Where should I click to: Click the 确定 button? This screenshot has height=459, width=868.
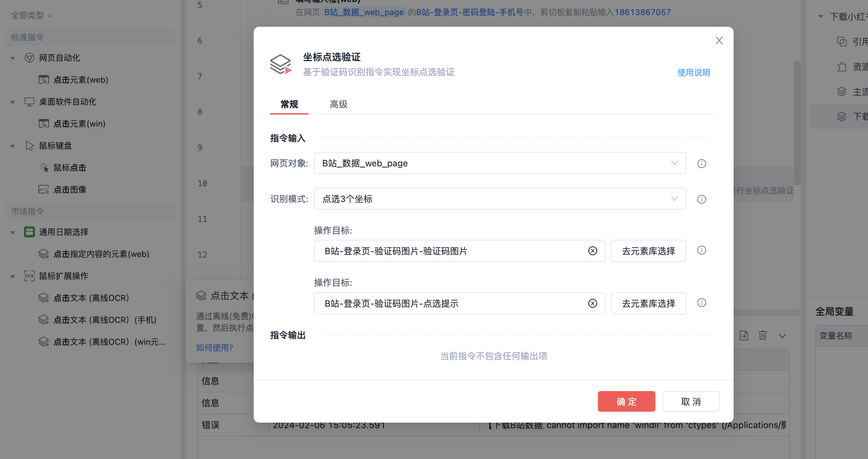tap(626, 401)
